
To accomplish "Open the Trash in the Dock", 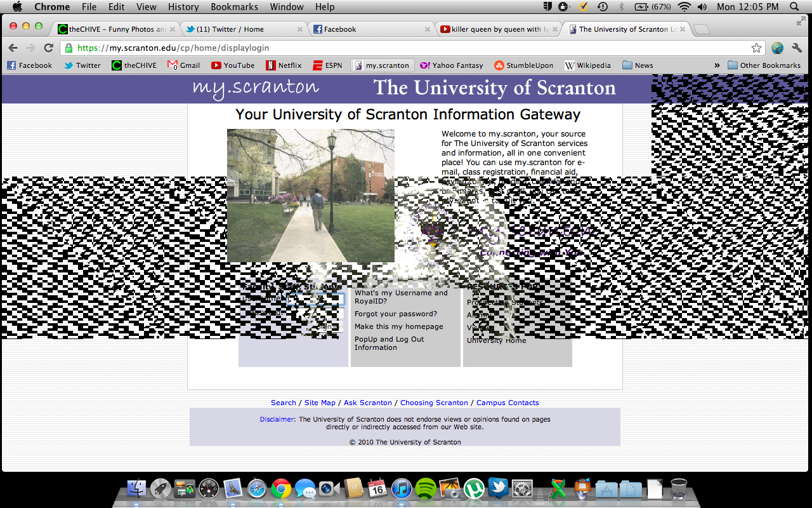I will tap(679, 488).
